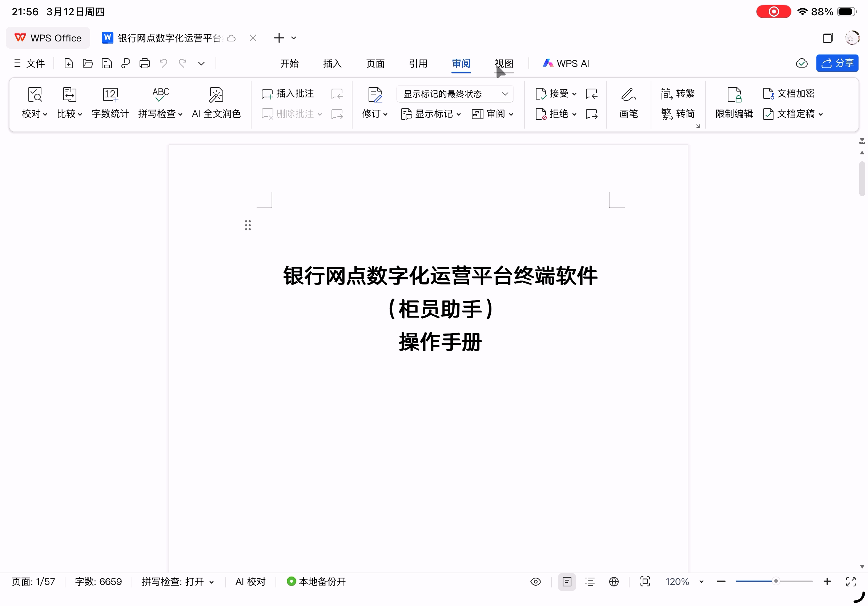Open the 120% zoom level dropdown
Image resolution: width=868 pixels, height=606 pixels.
701,581
